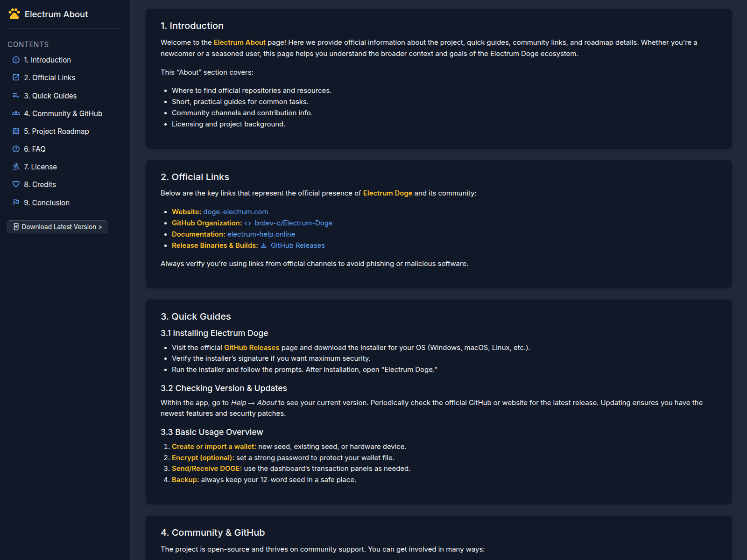Click the flag icon beside Conclusion
This screenshot has height=560, width=747.
point(16,203)
